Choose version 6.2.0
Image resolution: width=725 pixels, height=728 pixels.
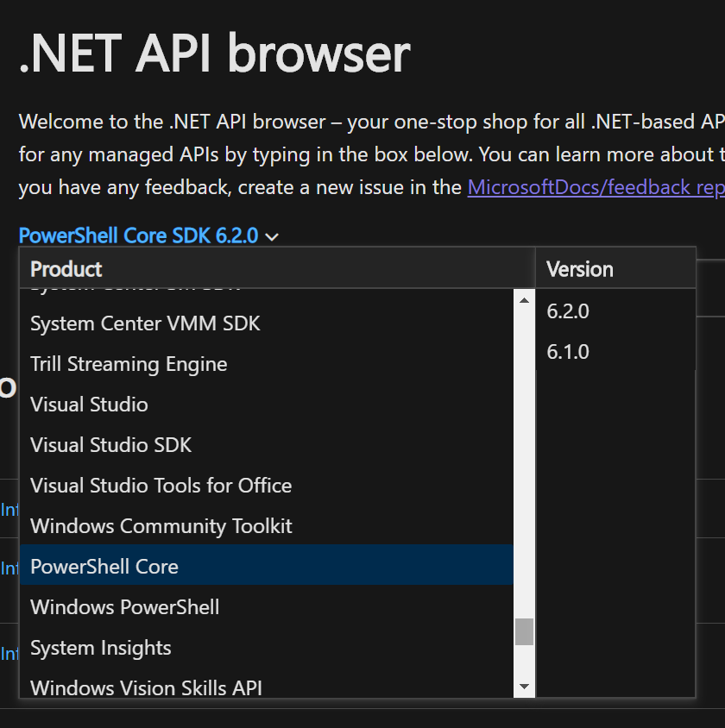tap(567, 311)
